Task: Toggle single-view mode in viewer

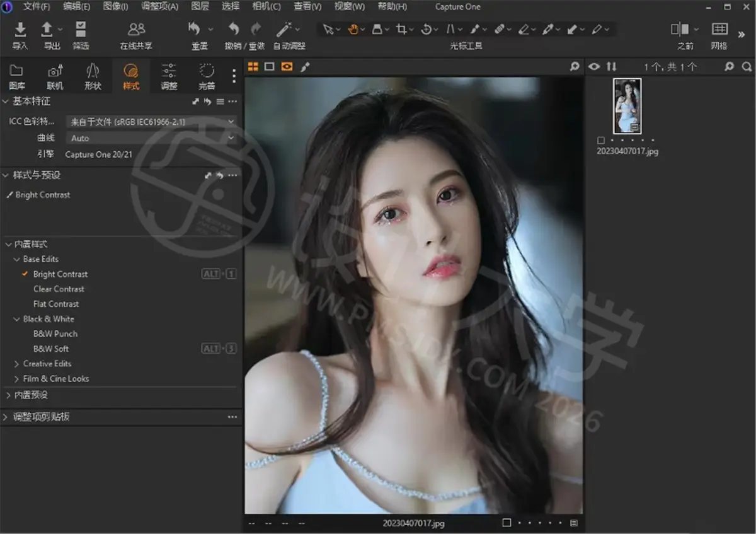Action: 270,66
